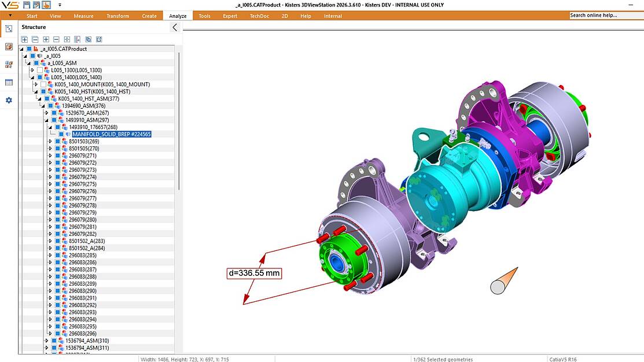Toggle visibility checkbox of 296079(271)
Viewport: 644px width, 362px height.
click(57, 156)
